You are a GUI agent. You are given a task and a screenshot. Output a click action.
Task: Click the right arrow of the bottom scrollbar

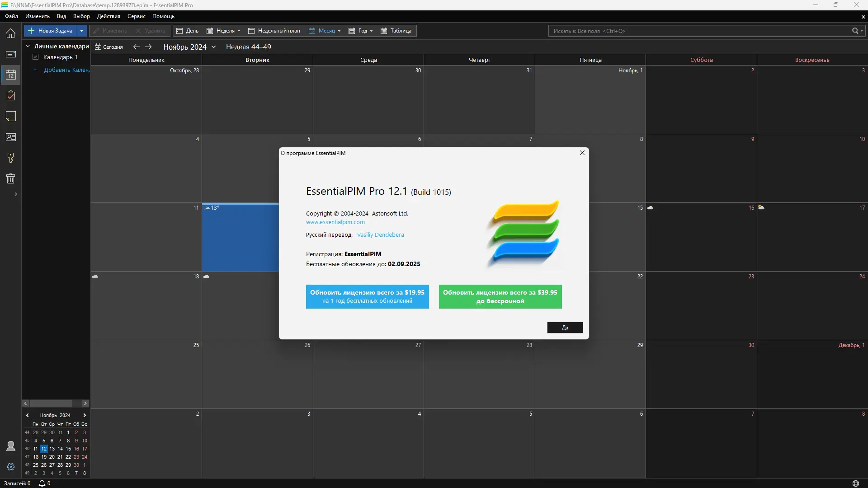85,404
